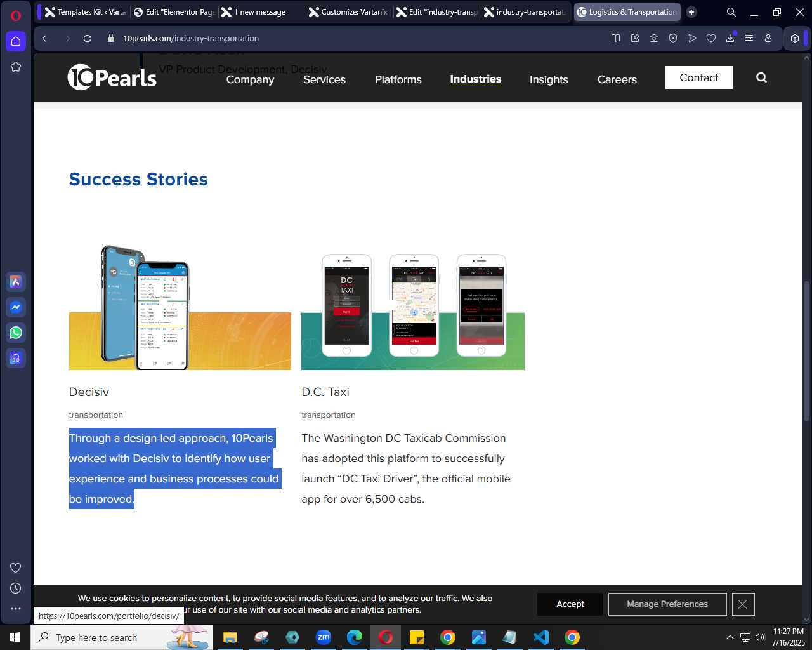Image resolution: width=812 pixels, height=650 pixels.
Task: Open Microsoft Edge from the taskbar
Action: point(355,637)
